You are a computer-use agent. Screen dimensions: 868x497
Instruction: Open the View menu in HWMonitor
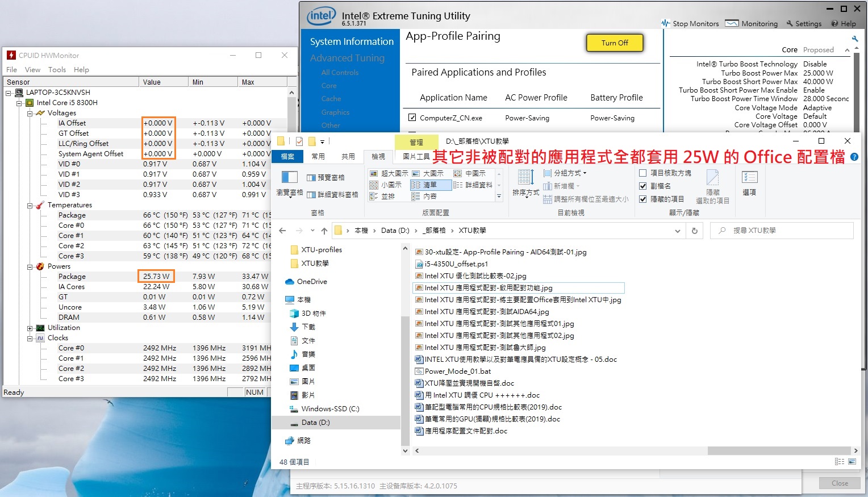click(x=32, y=70)
